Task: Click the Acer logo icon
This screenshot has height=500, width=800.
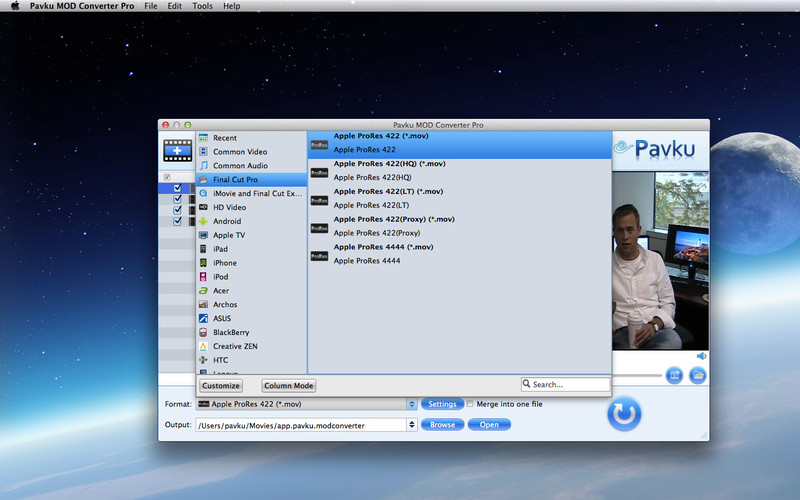Action: [x=203, y=290]
